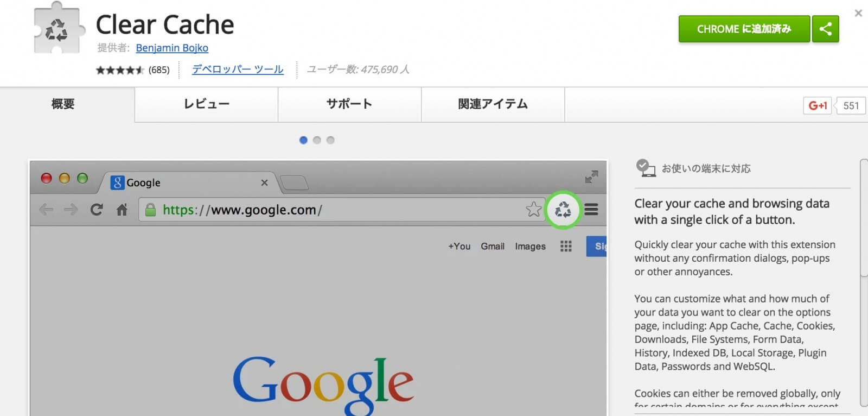This screenshot has width=868, height=416.
Task: Click the Google apps grid icon
Action: pyautogui.click(x=566, y=247)
